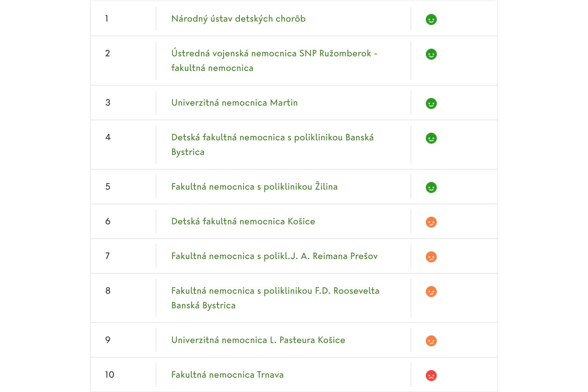The image size is (588, 392).
Task: Open F.D. Roosevelta Banská Bystrica hospital link
Action: tap(275, 291)
